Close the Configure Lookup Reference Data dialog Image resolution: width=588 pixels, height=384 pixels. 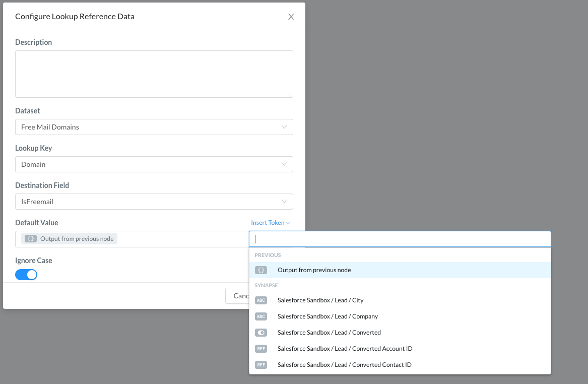point(291,17)
